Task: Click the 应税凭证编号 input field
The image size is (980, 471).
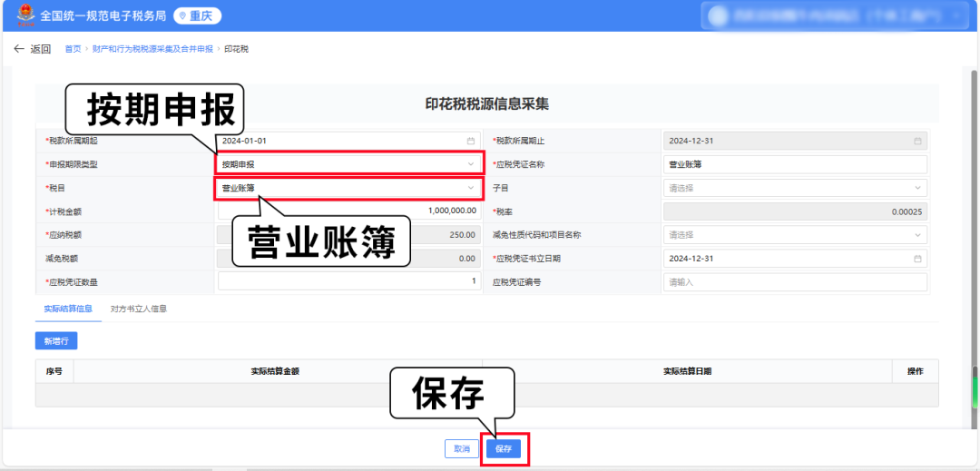Action: (x=794, y=281)
